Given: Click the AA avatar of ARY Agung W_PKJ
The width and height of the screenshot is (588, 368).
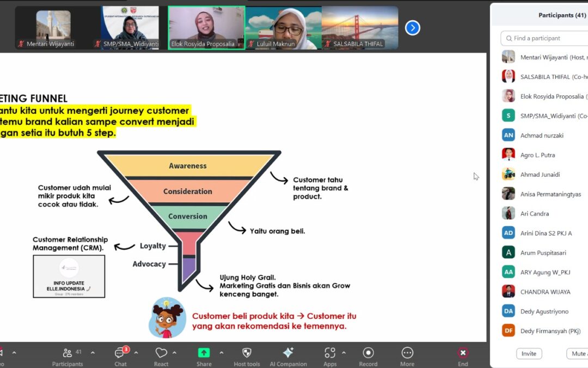Looking at the screenshot, I should (x=509, y=272).
